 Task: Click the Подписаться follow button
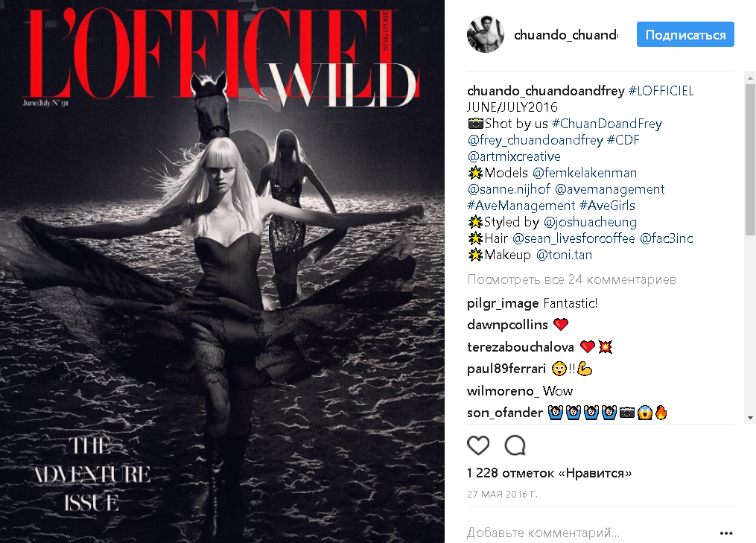(685, 35)
